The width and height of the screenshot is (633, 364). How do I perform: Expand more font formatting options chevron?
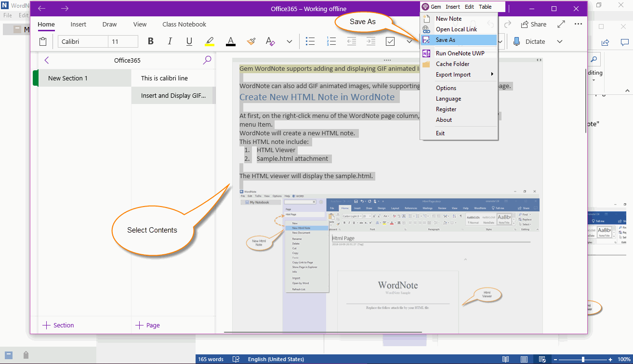click(289, 41)
